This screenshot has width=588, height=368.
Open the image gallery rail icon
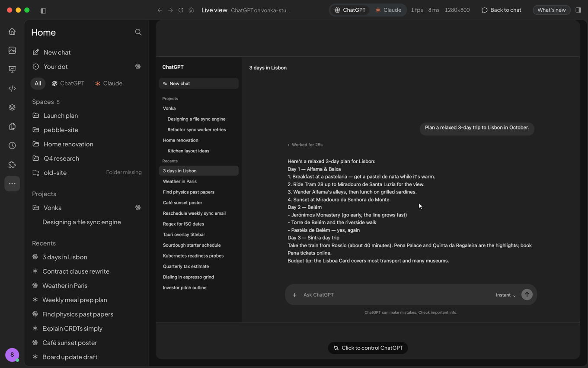click(12, 50)
